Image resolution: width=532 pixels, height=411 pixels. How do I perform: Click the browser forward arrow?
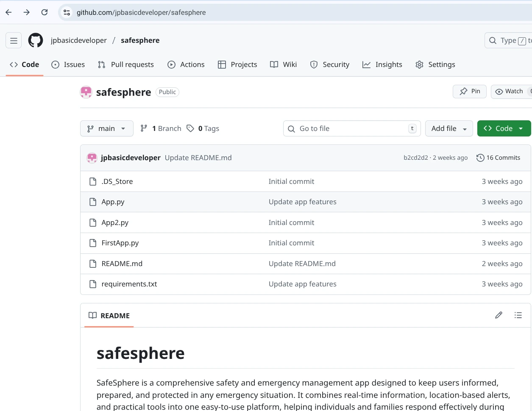pos(26,12)
